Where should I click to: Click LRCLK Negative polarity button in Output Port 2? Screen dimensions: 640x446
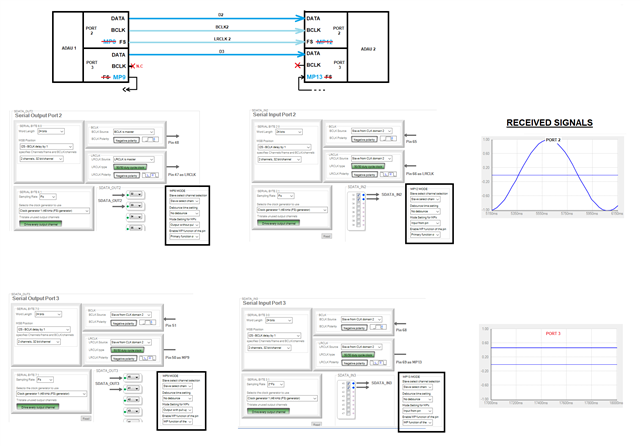126,175
